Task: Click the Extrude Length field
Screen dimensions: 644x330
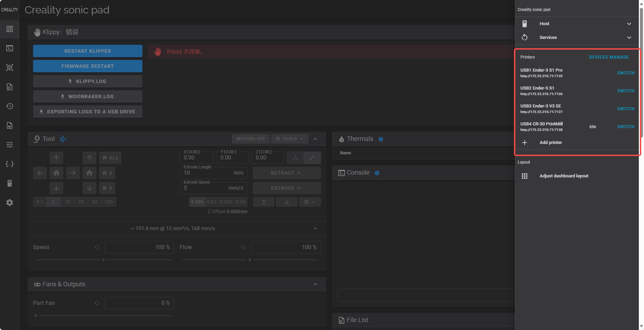Action: 213,173
